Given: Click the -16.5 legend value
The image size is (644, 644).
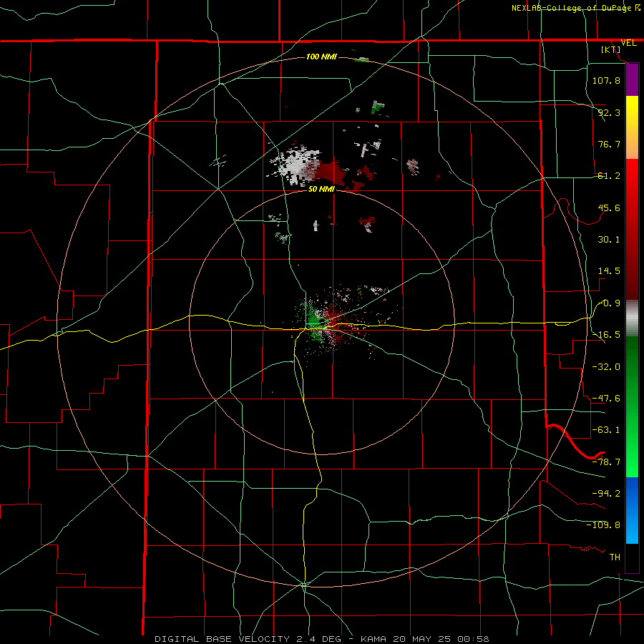Looking at the screenshot, I should (x=606, y=335).
